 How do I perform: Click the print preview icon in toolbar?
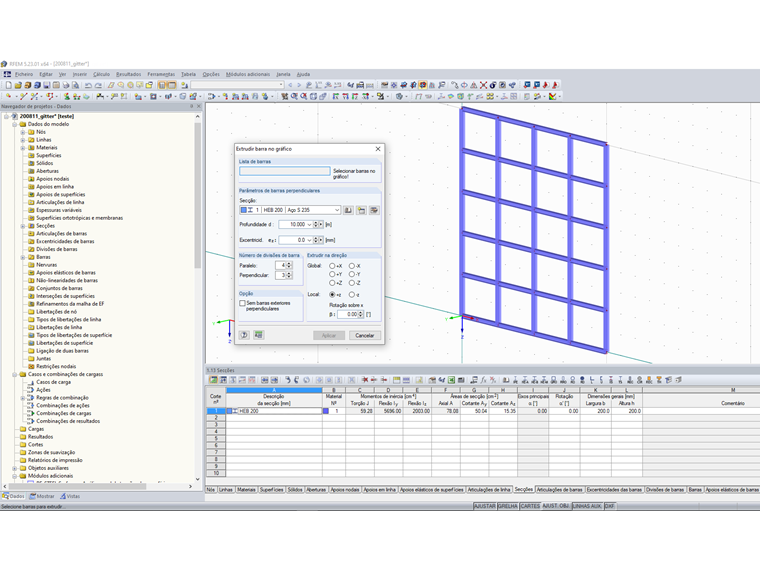(x=76, y=85)
